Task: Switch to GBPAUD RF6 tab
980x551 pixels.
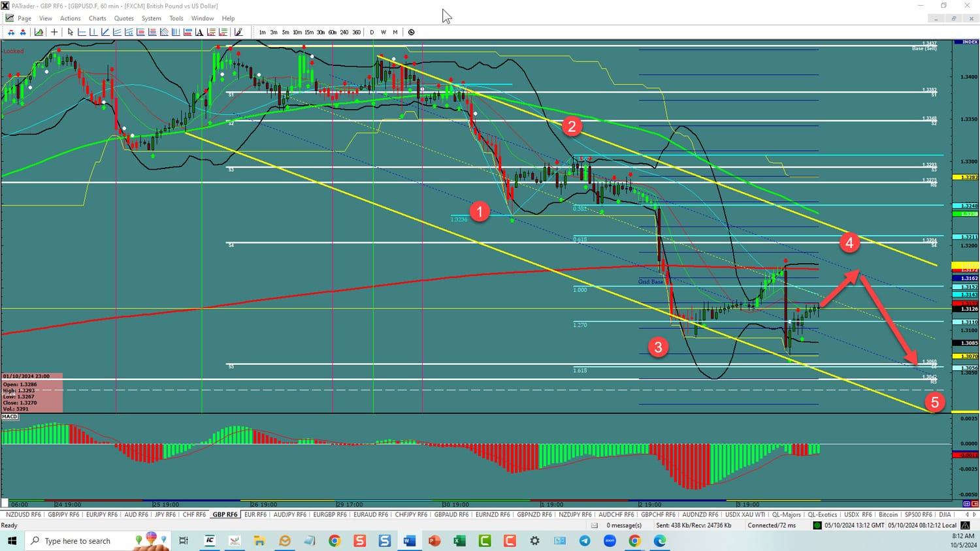Action: (451, 514)
